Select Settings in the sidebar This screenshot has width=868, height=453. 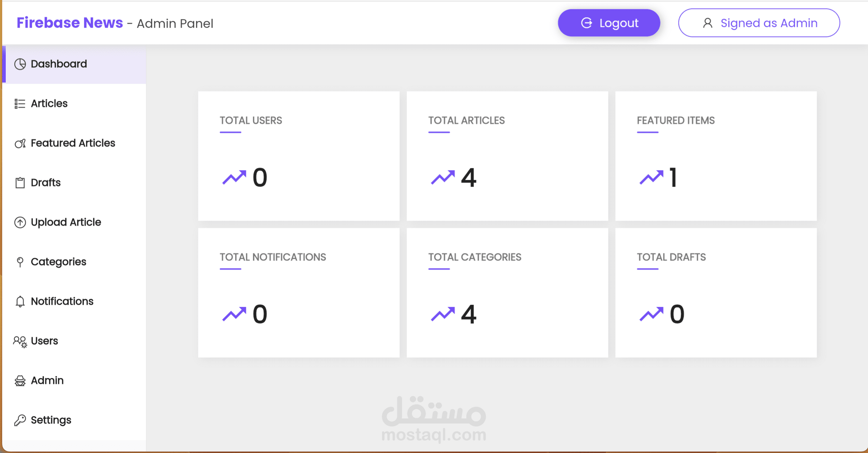pyautogui.click(x=51, y=420)
